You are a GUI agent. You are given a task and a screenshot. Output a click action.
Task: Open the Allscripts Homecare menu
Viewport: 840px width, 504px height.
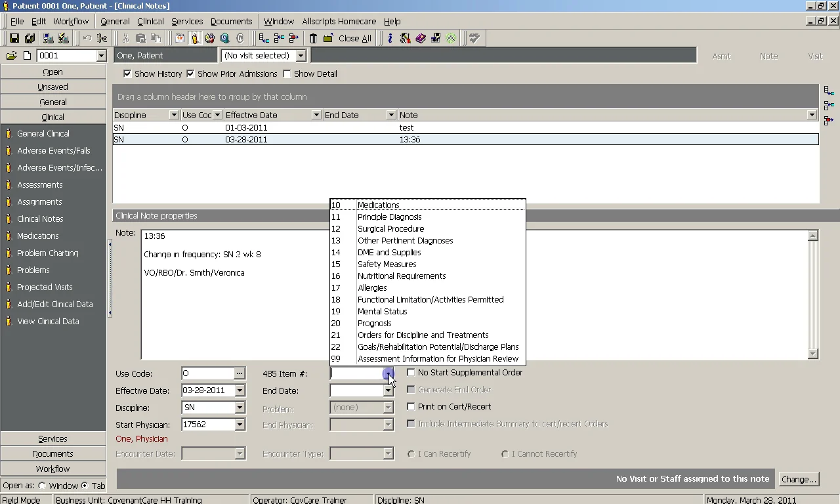coord(339,22)
